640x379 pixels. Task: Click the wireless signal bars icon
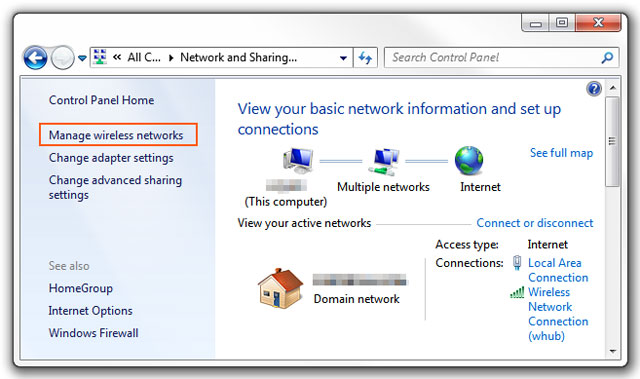click(517, 292)
